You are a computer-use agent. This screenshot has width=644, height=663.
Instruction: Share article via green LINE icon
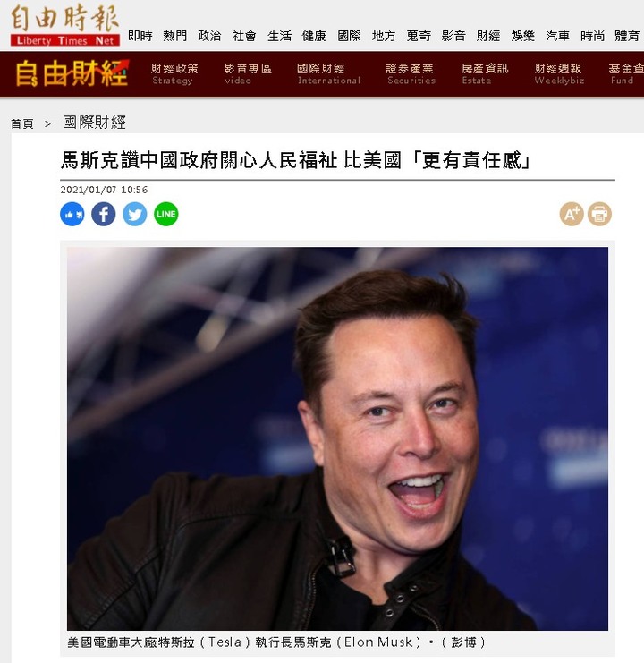coord(166,214)
